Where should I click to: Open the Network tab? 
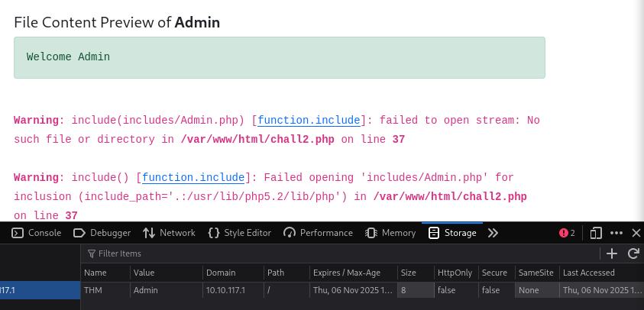click(169, 233)
